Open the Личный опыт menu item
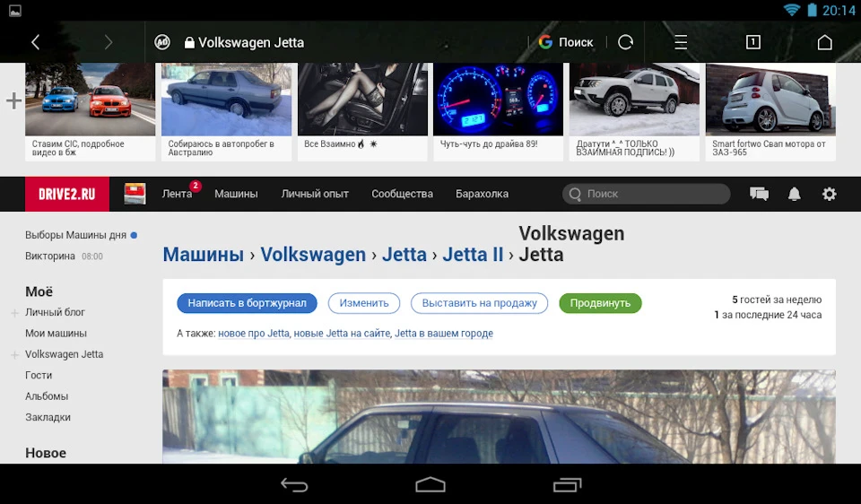The width and height of the screenshot is (861, 504). 315,194
